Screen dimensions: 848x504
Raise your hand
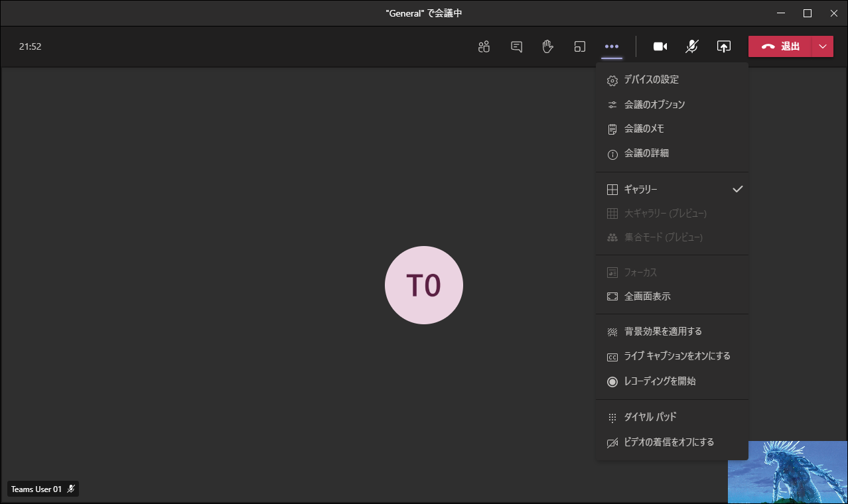click(x=547, y=46)
